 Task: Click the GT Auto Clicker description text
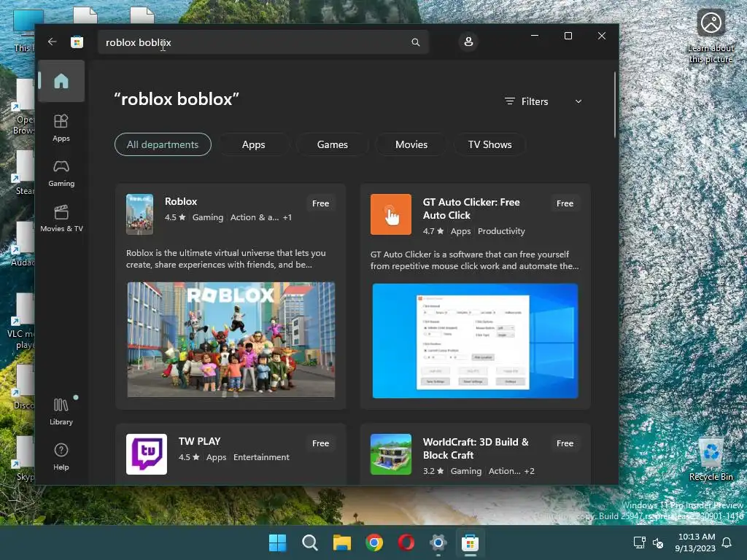pyautogui.click(x=474, y=260)
